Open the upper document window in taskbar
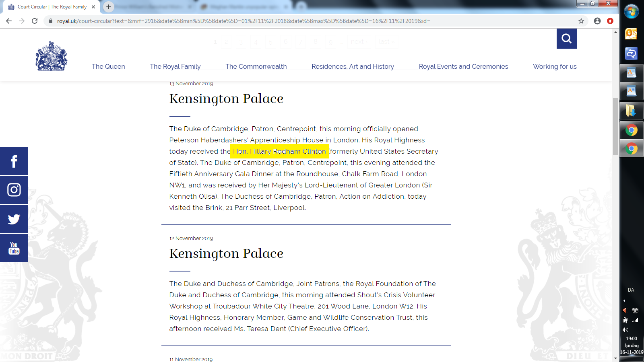644x362 pixels. [x=631, y=73]
